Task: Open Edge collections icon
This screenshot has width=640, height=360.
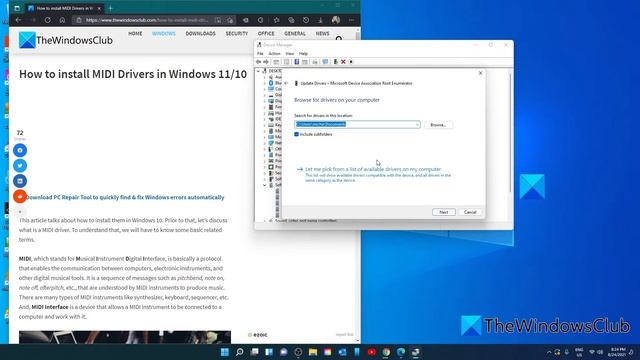Action: [x=291, y=20]
